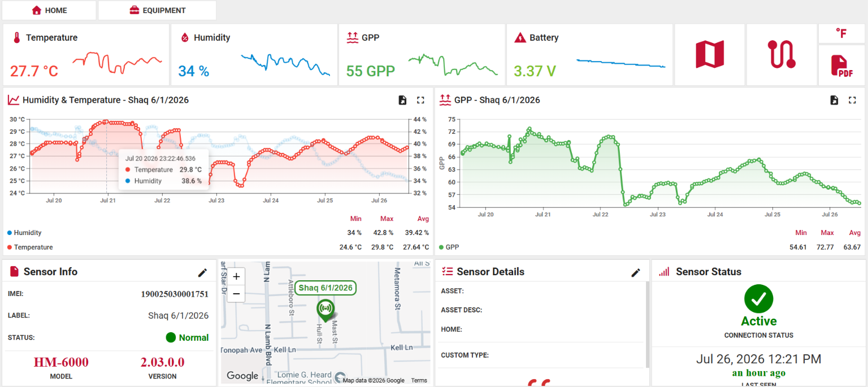
Task: Click the thermometer icon on the Temperature card
Action: (17, 38)
